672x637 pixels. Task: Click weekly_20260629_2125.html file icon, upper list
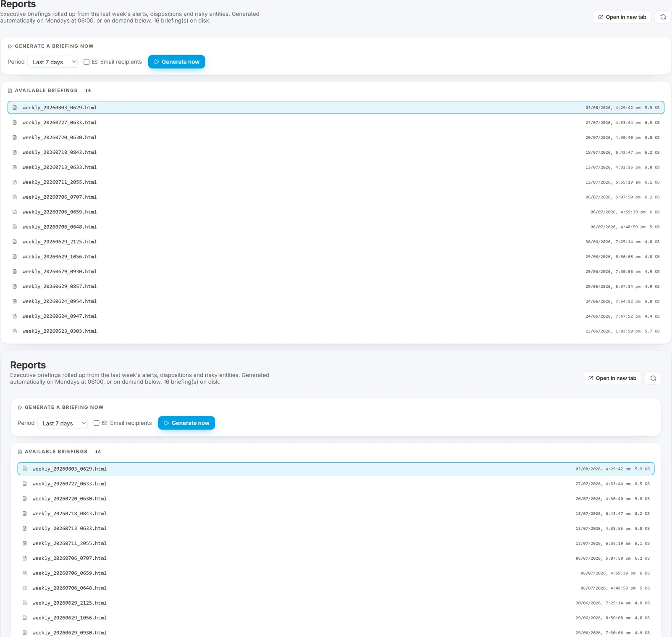[15, 242]
